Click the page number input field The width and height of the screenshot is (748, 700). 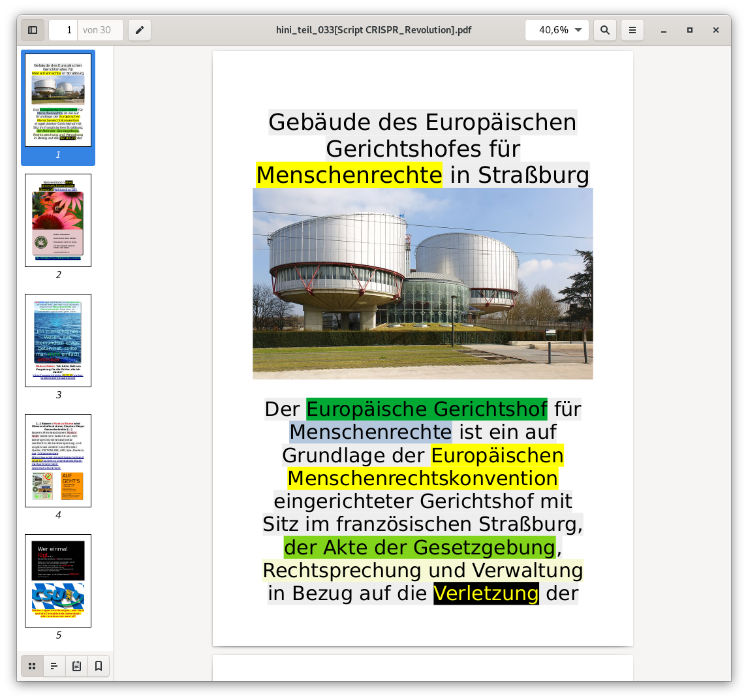[x=64, y=30]
